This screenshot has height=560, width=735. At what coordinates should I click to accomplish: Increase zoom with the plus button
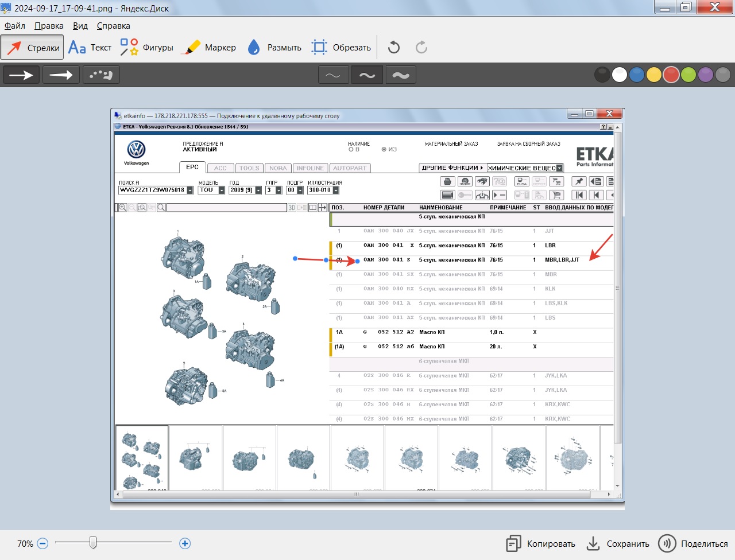185,543
